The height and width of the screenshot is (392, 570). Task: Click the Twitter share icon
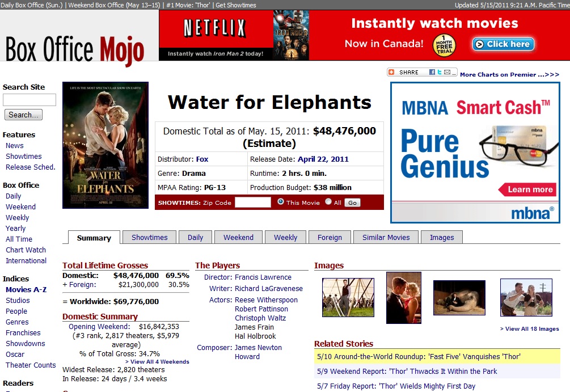[x=440, y=73]
